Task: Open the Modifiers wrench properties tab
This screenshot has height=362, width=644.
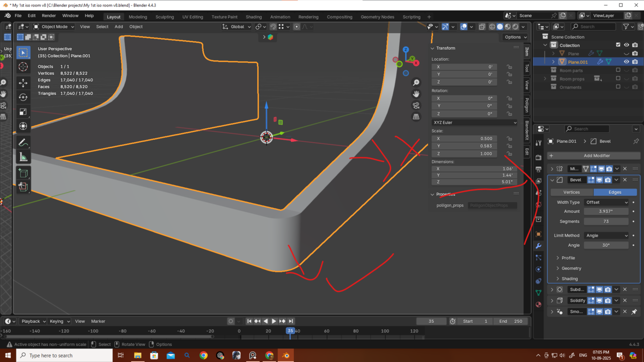Action: click(538, 246)
